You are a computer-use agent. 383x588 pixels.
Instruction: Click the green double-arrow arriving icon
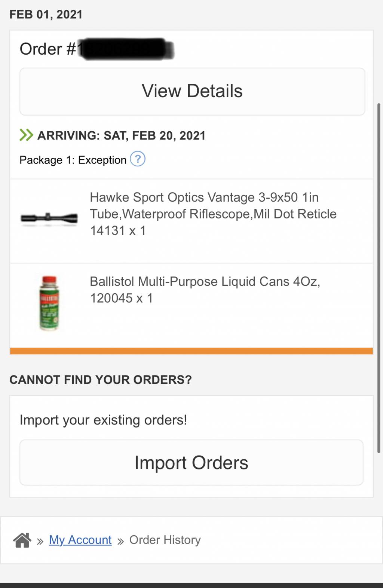coord(26,135)
